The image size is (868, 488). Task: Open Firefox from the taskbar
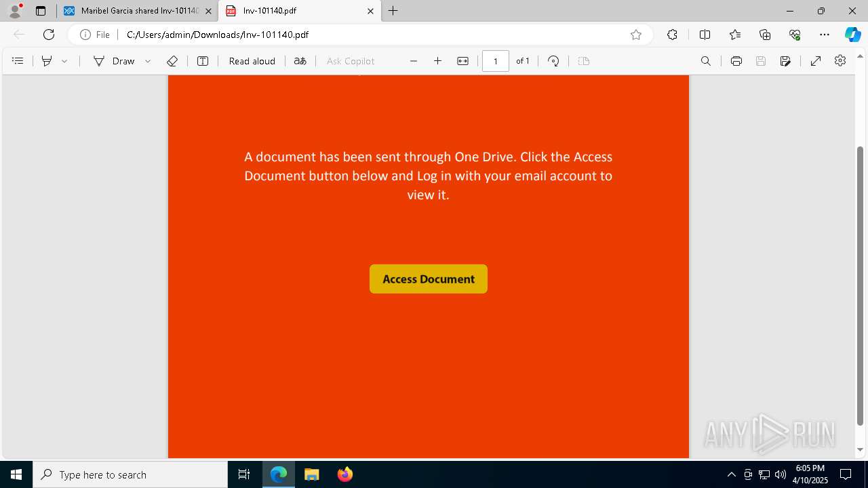345,474
